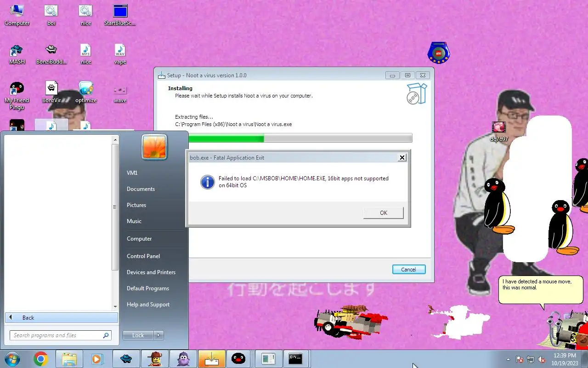Select the nice batch file icon with gears
Screen dimensions: 588x368
(85, 15)
